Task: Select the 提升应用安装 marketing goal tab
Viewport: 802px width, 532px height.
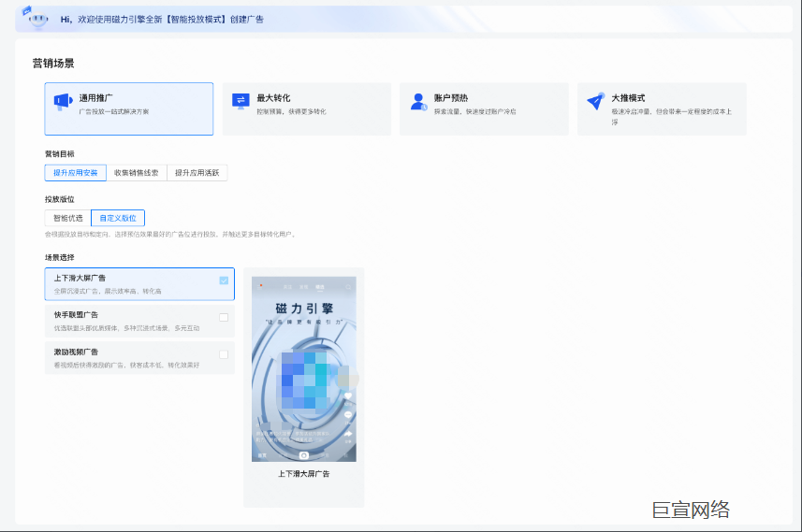Action: [75, 173]
